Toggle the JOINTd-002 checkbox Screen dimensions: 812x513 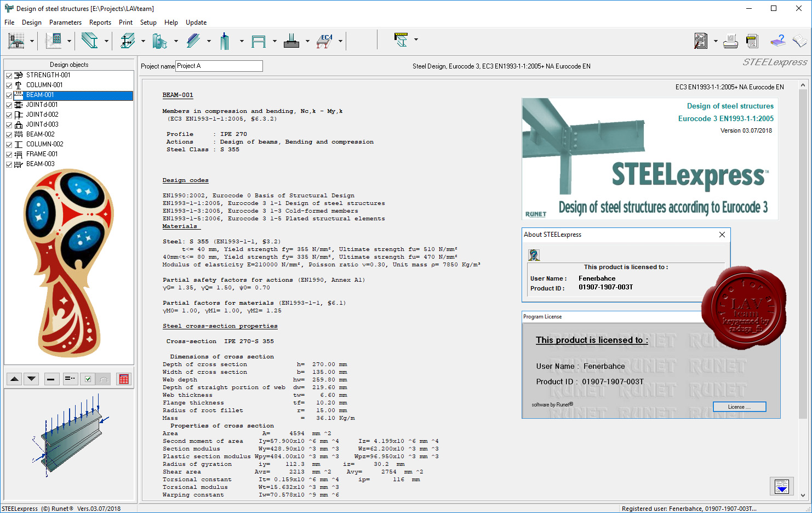coord(9,115)
